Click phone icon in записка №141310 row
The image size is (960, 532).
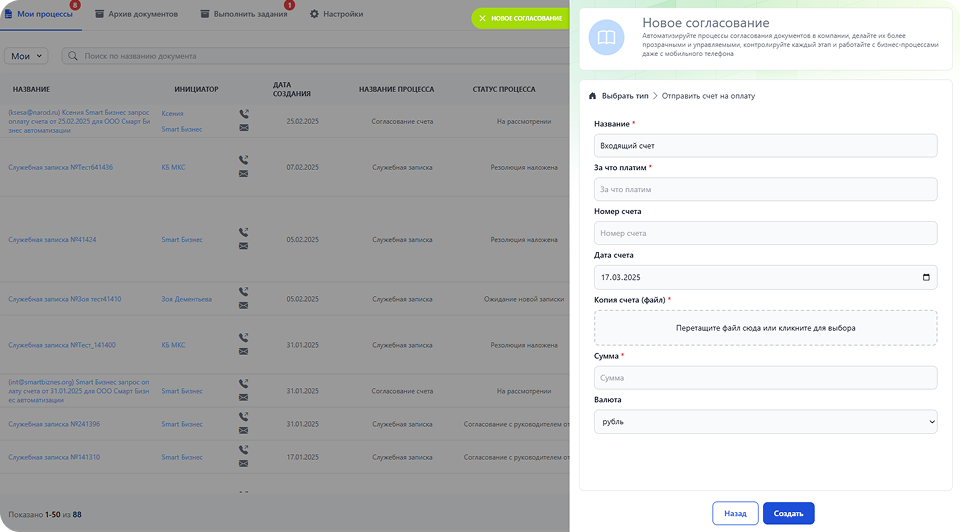click(x=244, y=449)
